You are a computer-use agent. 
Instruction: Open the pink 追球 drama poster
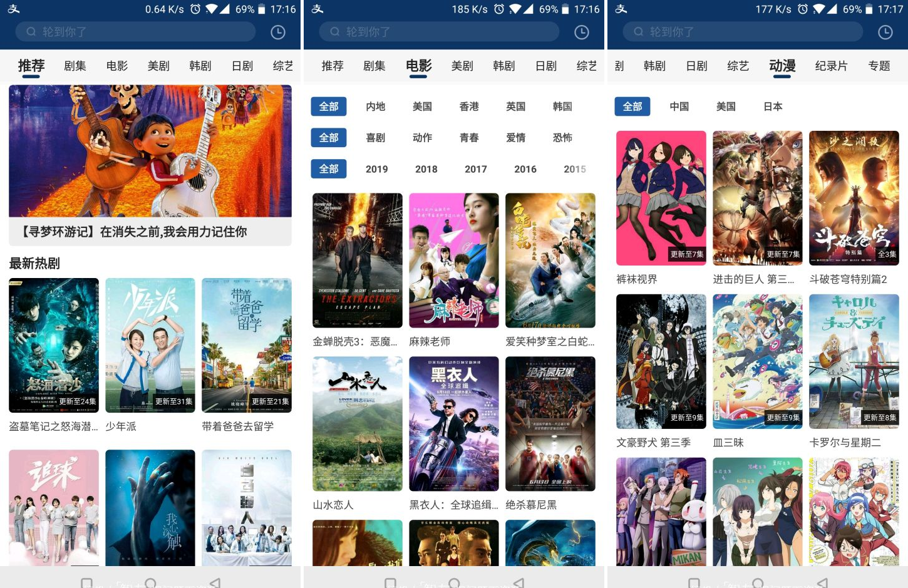54,508
